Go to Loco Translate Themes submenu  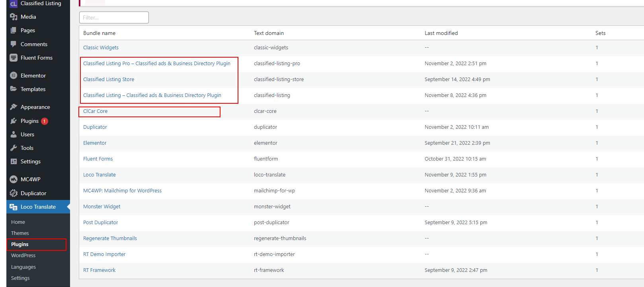[x=20, y=233]
